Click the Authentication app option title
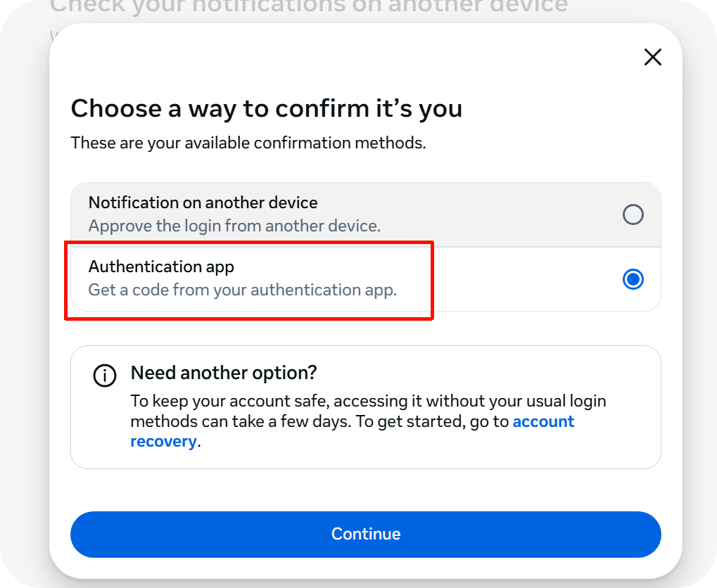Viewport: 717px width, 588px height. point(161,267)
